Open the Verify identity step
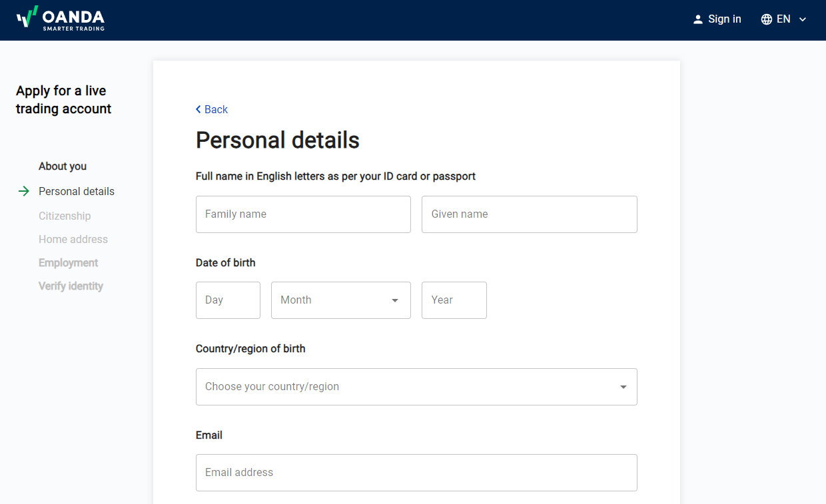This screenshot has width=826, height=504. coord(71,286)
